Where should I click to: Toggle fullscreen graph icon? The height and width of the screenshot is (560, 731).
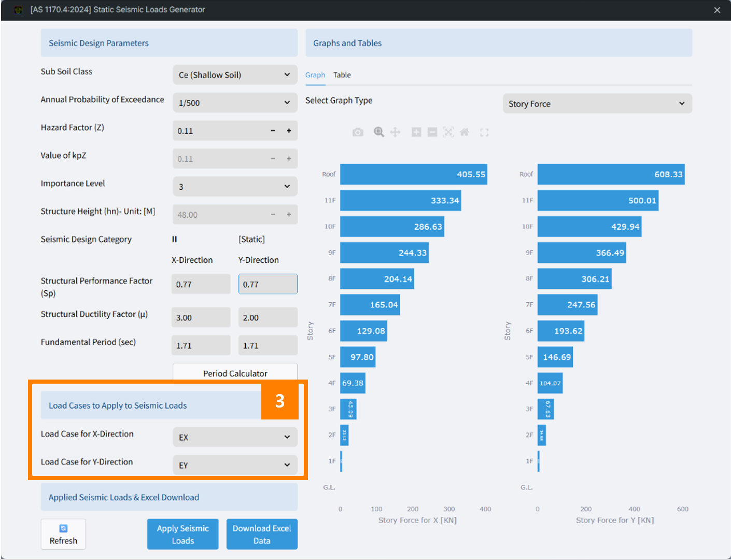click(484, 133)
